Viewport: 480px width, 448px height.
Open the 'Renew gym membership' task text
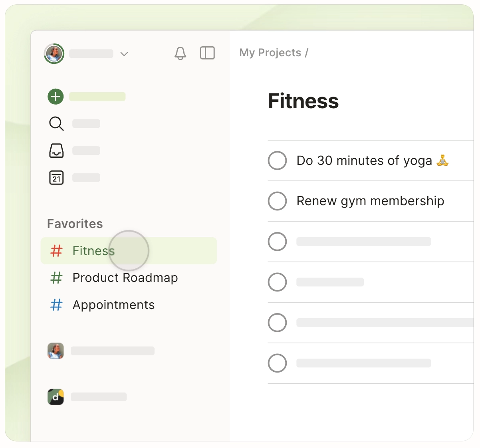click(x=370, y=201)
